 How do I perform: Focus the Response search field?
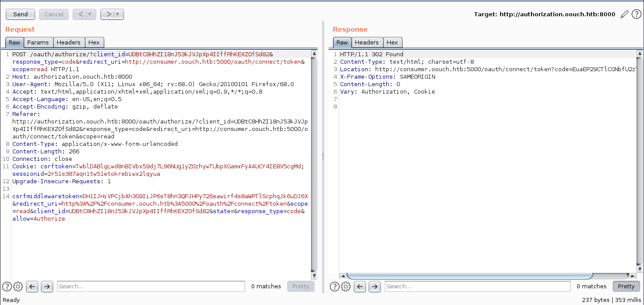478,287
